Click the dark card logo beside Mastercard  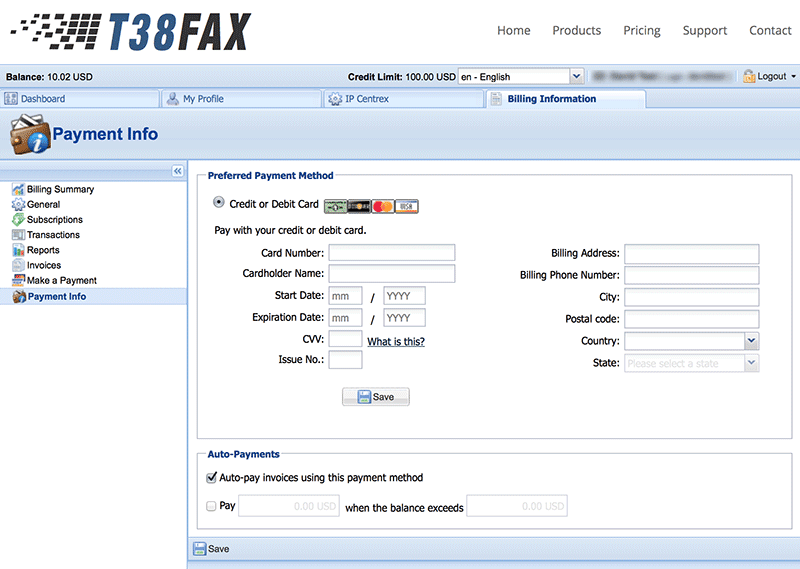pyautogui.click(x=359, y=206)
